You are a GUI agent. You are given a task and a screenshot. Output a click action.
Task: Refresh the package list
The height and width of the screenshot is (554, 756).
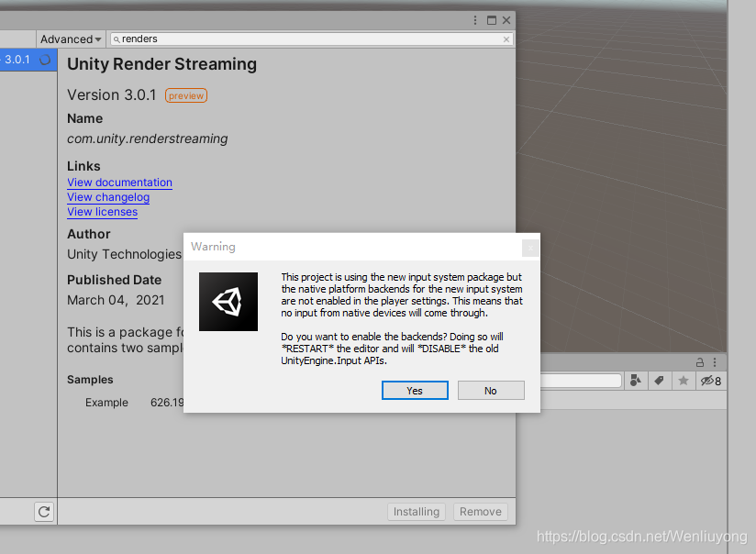pyautogui.click(x=44, y=512)
